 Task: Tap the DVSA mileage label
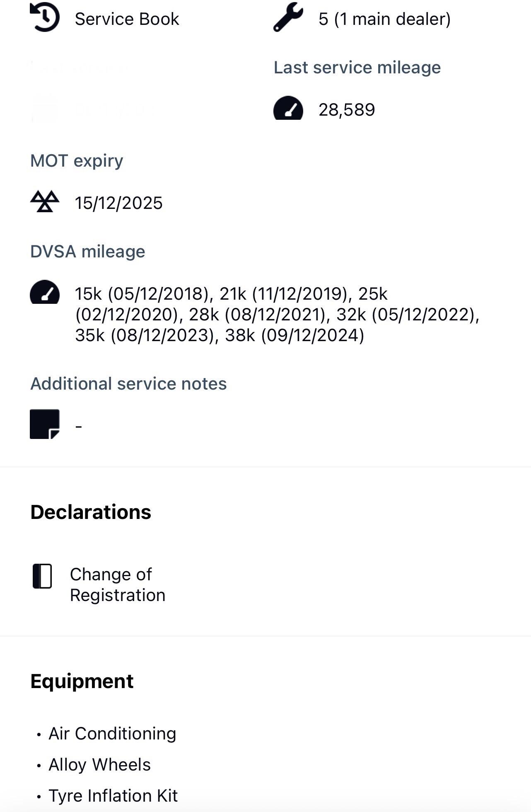88,252
